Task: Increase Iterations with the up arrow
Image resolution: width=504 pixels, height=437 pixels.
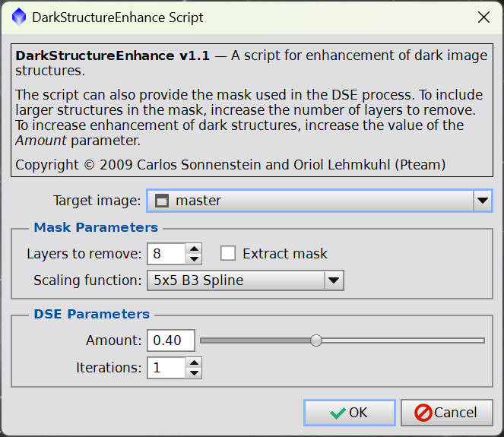Action: pos(194,363)
